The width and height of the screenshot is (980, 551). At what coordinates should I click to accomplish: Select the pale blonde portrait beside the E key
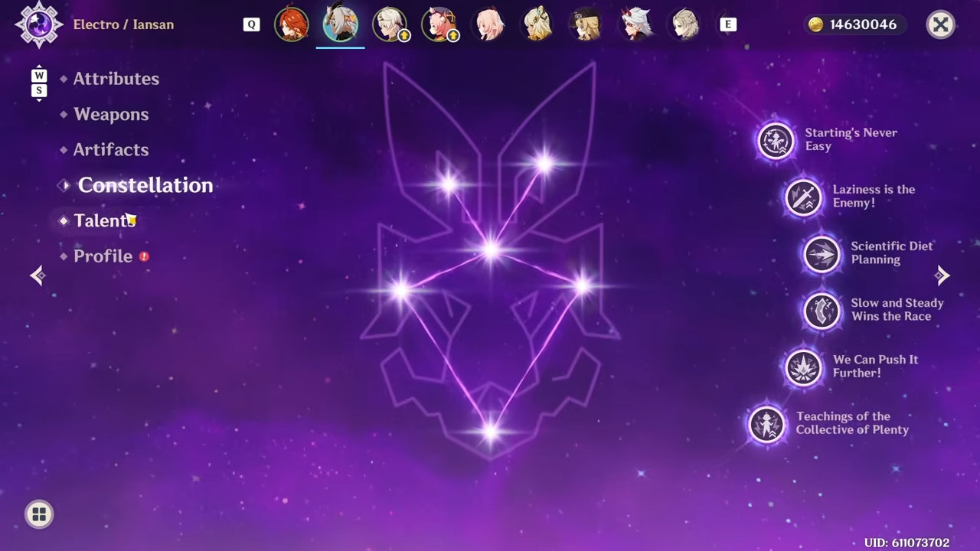(684, 24)
